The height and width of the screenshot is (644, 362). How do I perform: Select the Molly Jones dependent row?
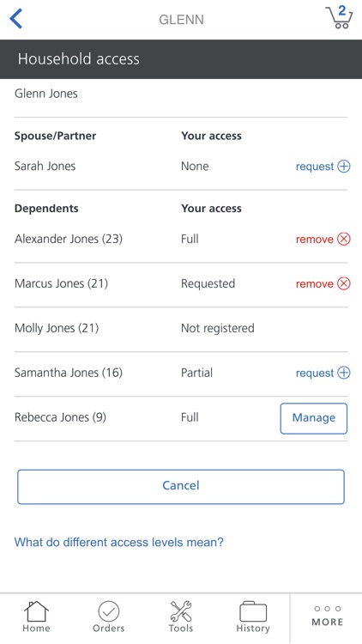pos(181,329)
